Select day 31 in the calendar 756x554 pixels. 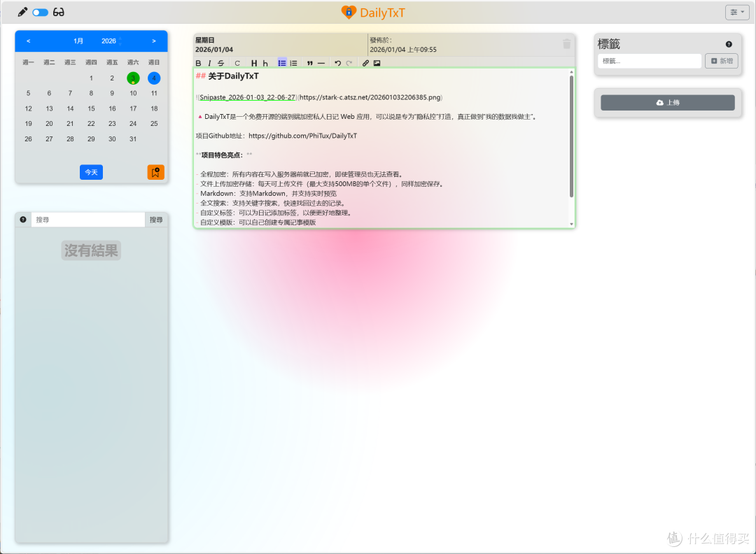(133, 138)
